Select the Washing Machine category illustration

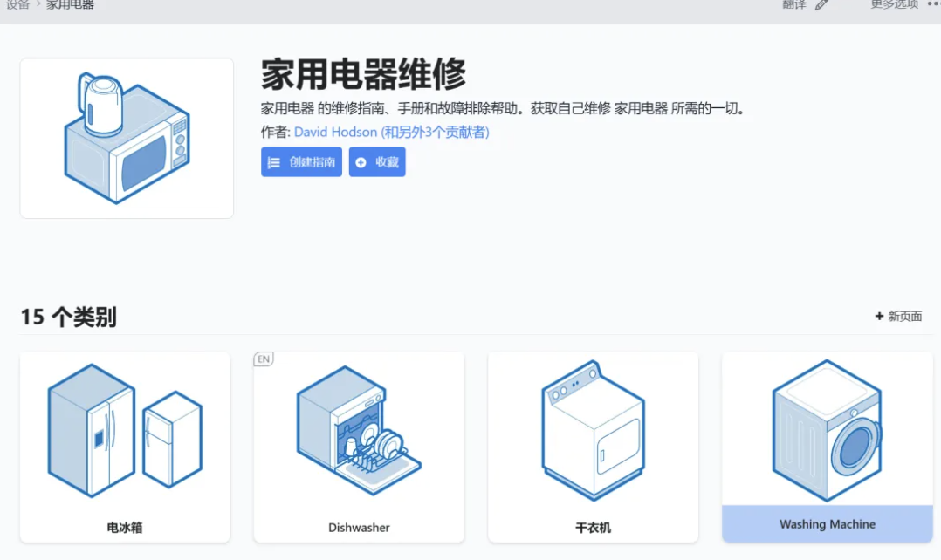(x=826, y=427)
